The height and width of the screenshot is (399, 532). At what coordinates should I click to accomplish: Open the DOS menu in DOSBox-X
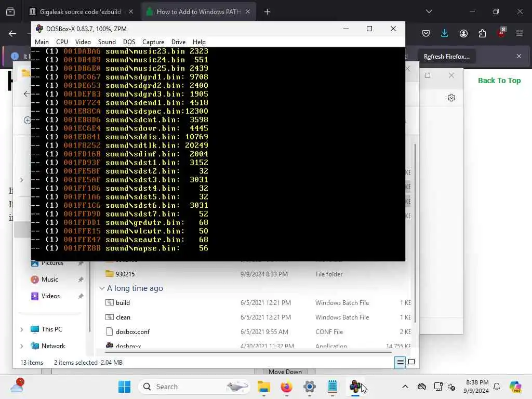(129, 42)
